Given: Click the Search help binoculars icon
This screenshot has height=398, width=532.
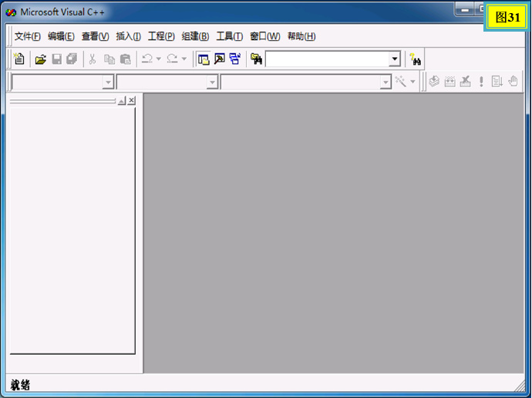Looking at the screenshot, I should pos(415,59).
